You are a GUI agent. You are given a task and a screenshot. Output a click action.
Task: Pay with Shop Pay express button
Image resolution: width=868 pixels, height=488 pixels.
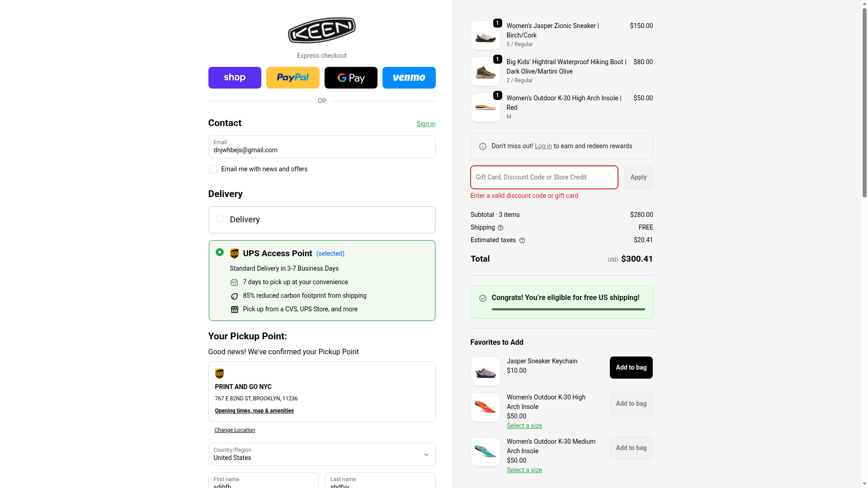(235, 78)
